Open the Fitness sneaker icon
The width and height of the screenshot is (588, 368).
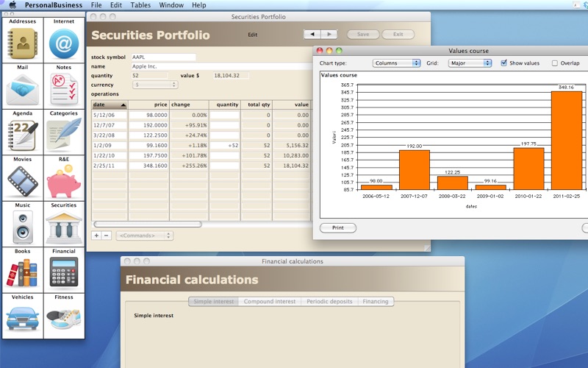64,319
